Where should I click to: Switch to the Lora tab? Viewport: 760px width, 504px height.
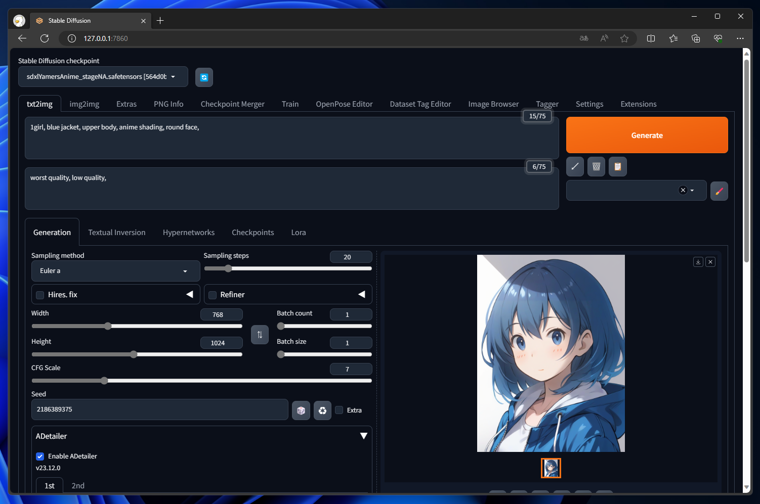point(299,233)
